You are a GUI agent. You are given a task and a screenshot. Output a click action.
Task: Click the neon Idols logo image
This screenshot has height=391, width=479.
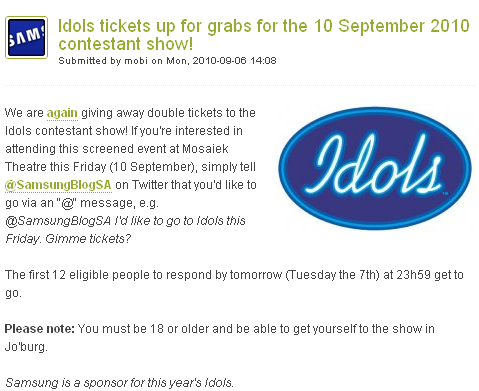pos(375,168)
